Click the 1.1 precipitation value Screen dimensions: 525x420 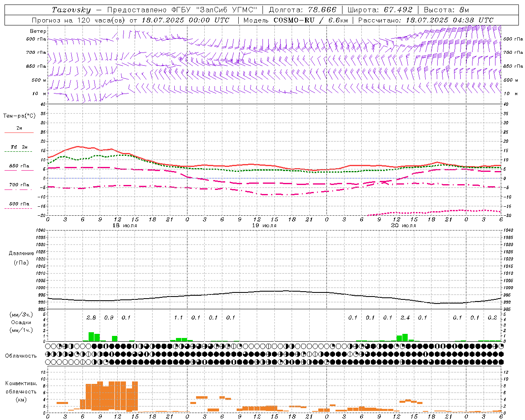click(178, 317)
